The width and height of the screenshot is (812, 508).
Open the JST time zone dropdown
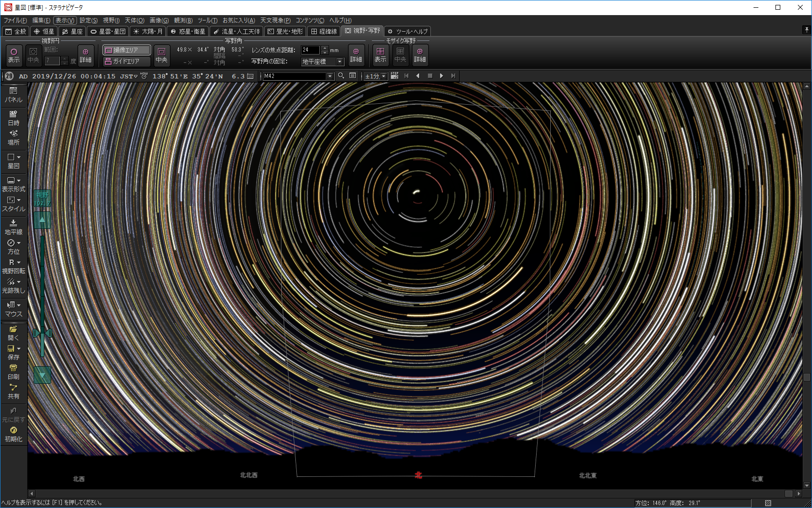[129, 76]
